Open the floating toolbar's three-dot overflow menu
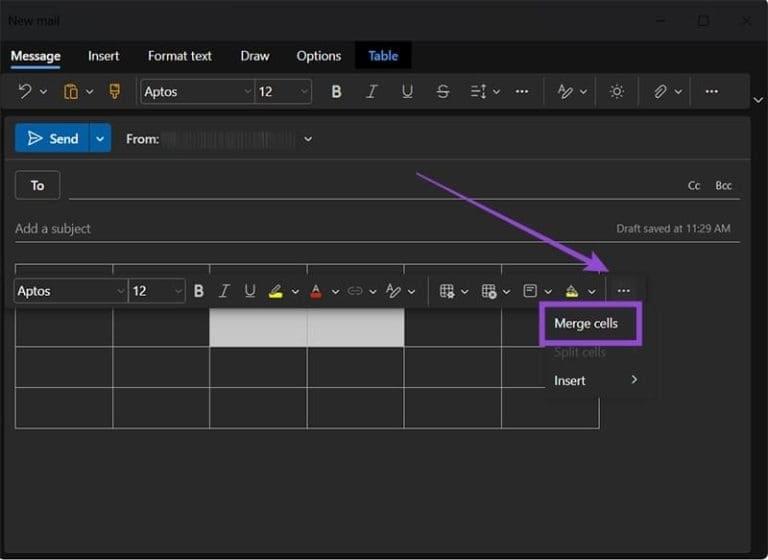The image size is (768, 560). tap(624, 291)
